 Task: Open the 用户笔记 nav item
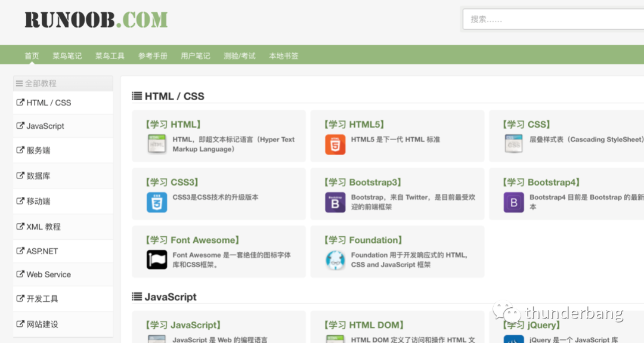(196, 56)
